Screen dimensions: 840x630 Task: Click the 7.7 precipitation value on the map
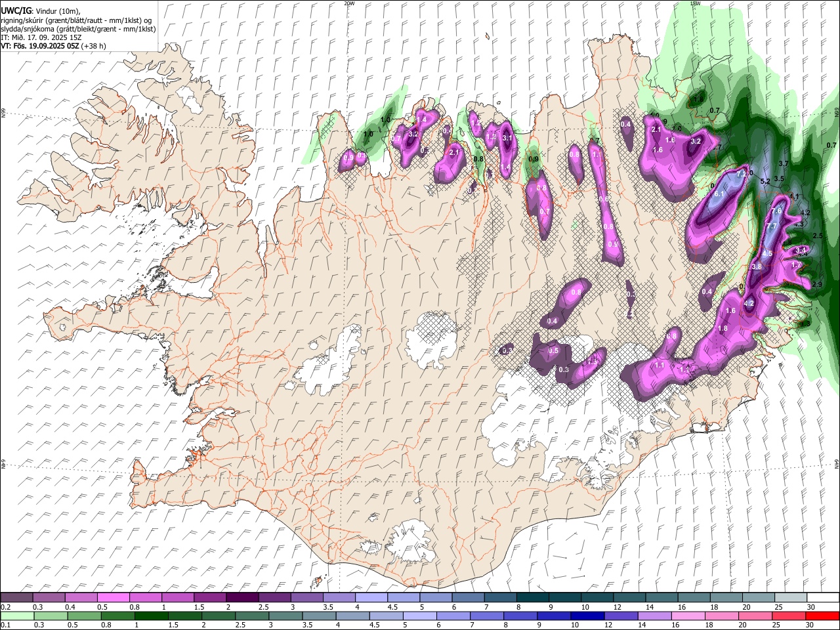pos(772,226)
